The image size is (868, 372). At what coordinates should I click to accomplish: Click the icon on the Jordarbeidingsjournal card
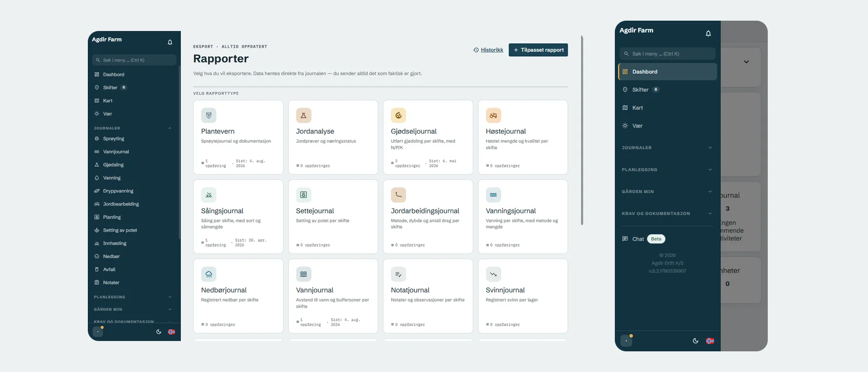tap(398, 195)
